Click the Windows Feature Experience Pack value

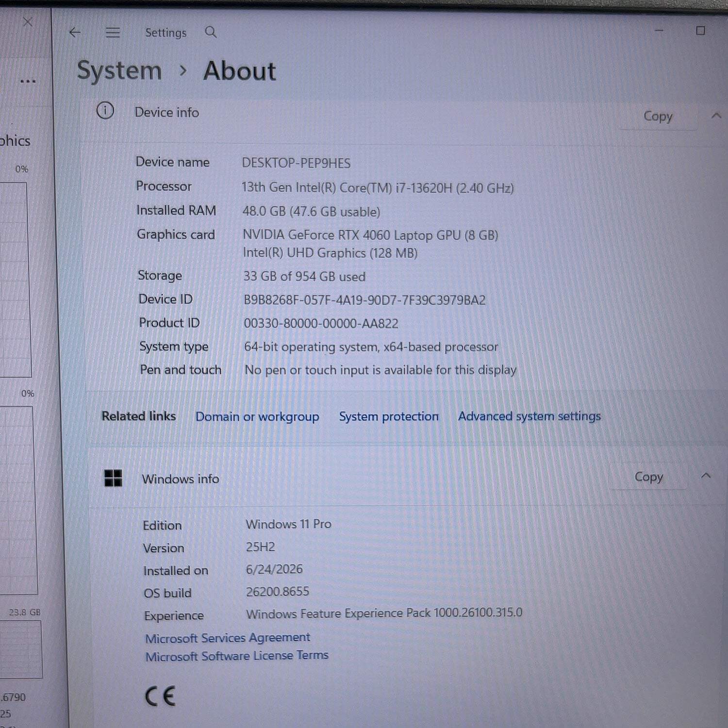[x=384, y=613]
